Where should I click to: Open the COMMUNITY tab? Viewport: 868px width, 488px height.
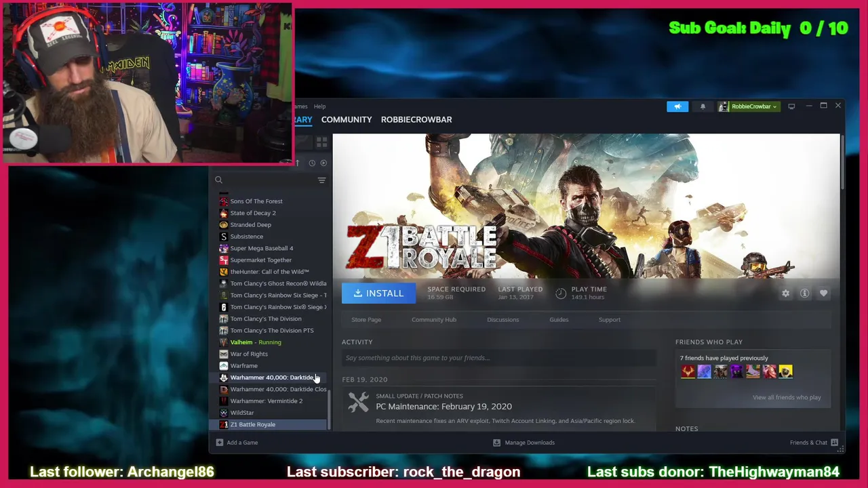click(347, 119)
